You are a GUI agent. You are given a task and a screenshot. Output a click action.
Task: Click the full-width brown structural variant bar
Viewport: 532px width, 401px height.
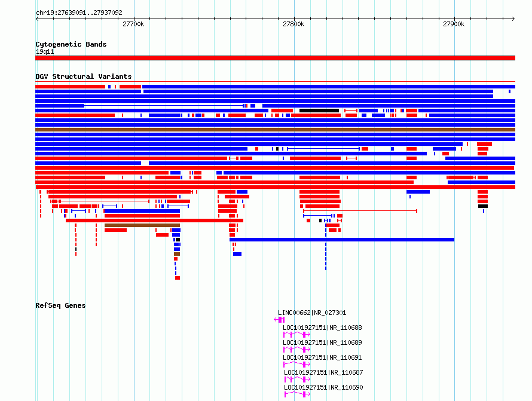pyautogui.click(x=275, y=130)
